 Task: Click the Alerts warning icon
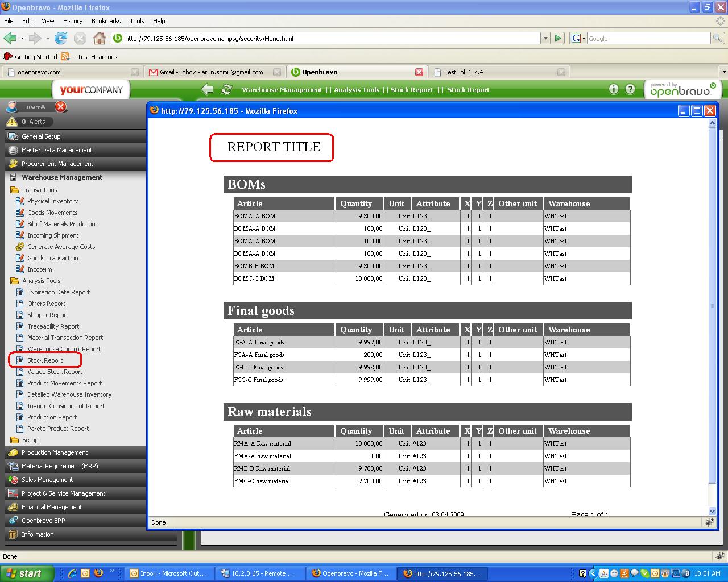coord(11,122)
